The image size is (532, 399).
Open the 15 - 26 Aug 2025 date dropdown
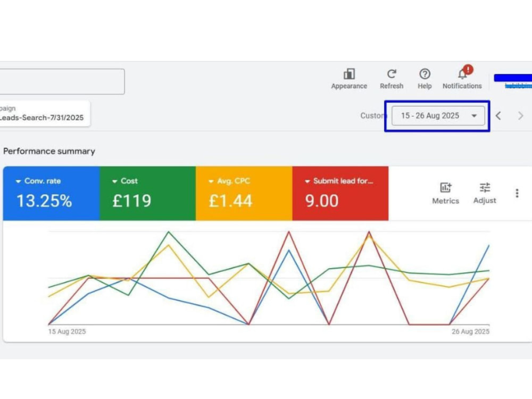tap(438, 115)
